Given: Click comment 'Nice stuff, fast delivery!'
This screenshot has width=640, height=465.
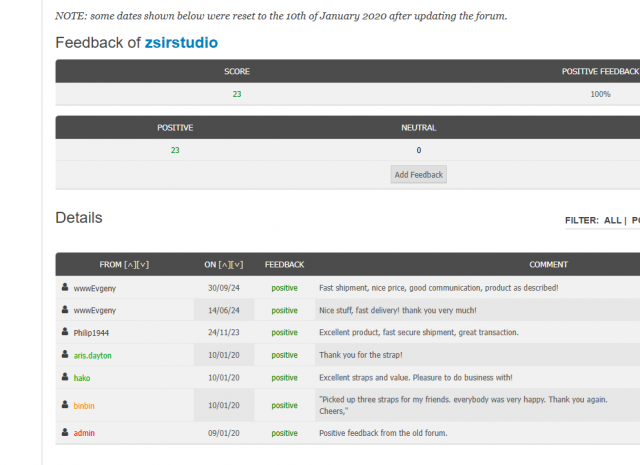Looking at the screenshot, I should 398,310.
